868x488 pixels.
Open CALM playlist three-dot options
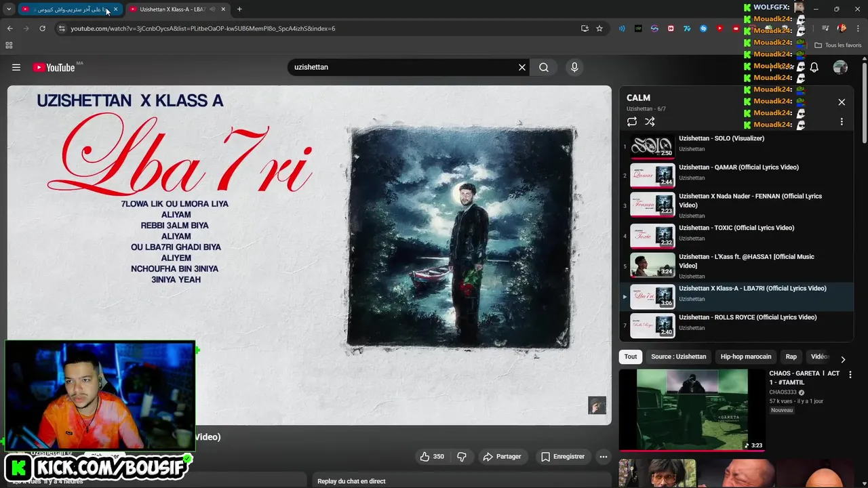click(842, 121)
